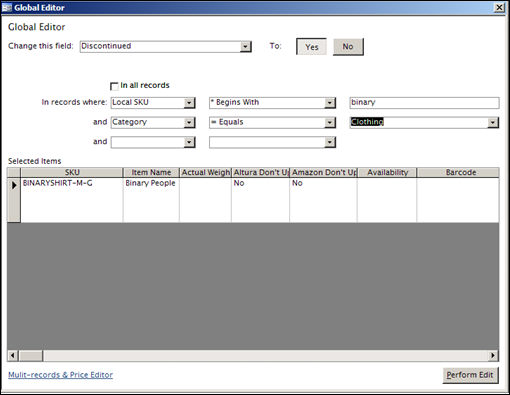Open the Equals operator dropdown

pos(330,123)
